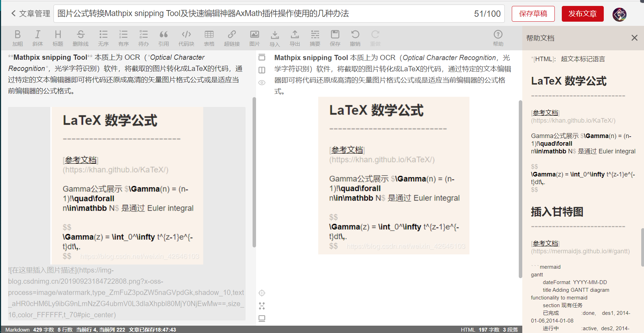Close the 帮助文档 help panel
The width and height of the screenshot is (644, 333).
[634, 38]
